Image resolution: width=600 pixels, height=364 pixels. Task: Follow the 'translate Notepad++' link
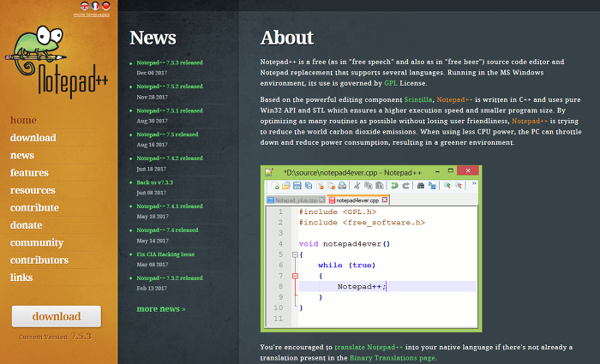point(369,347)
